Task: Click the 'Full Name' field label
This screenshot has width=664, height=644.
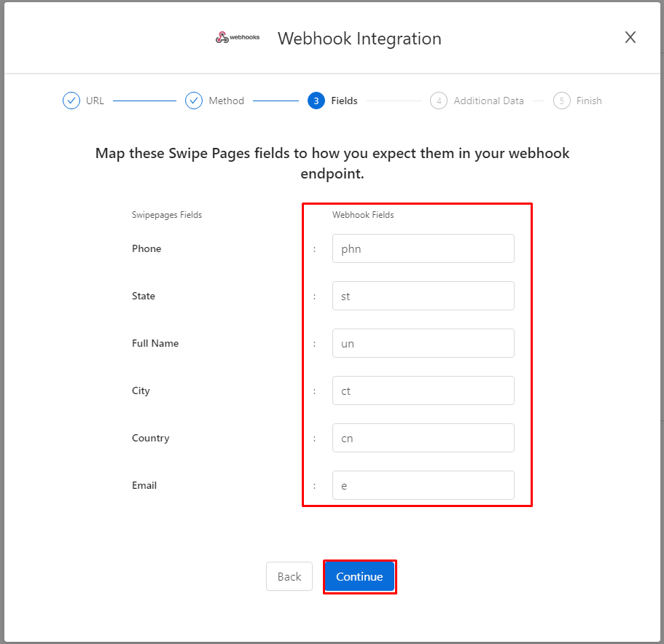Action: point(155,343)
